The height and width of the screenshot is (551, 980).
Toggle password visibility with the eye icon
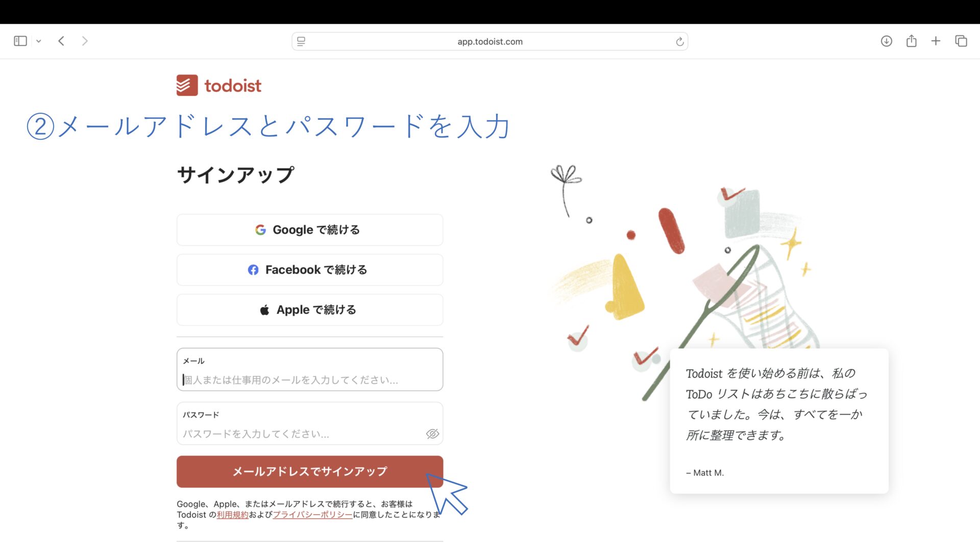[x=432, y=433]
